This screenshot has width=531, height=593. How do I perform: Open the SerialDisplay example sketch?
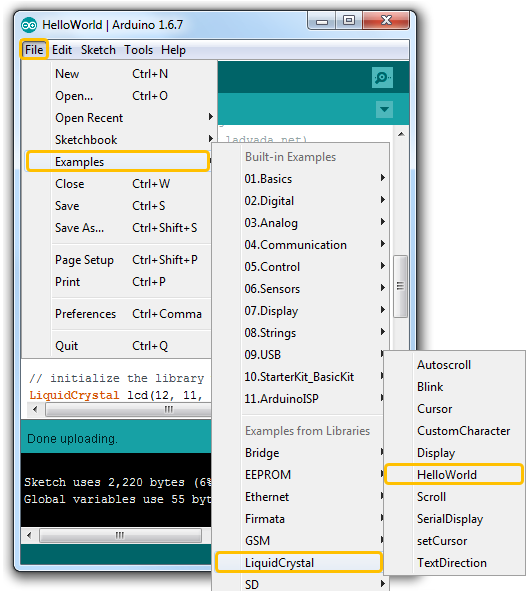point(455,518)
